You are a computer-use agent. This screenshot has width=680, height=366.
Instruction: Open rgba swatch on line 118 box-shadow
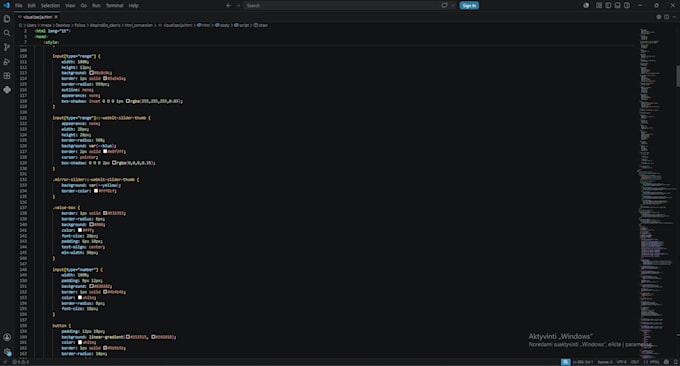click(x=128, y=101)
